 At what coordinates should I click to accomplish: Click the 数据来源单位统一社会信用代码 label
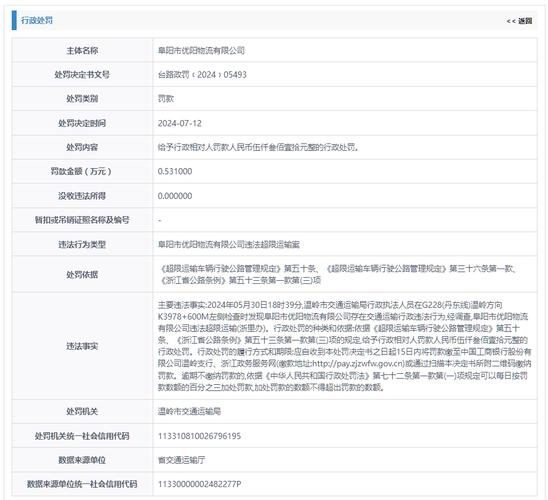click(82, 484)
